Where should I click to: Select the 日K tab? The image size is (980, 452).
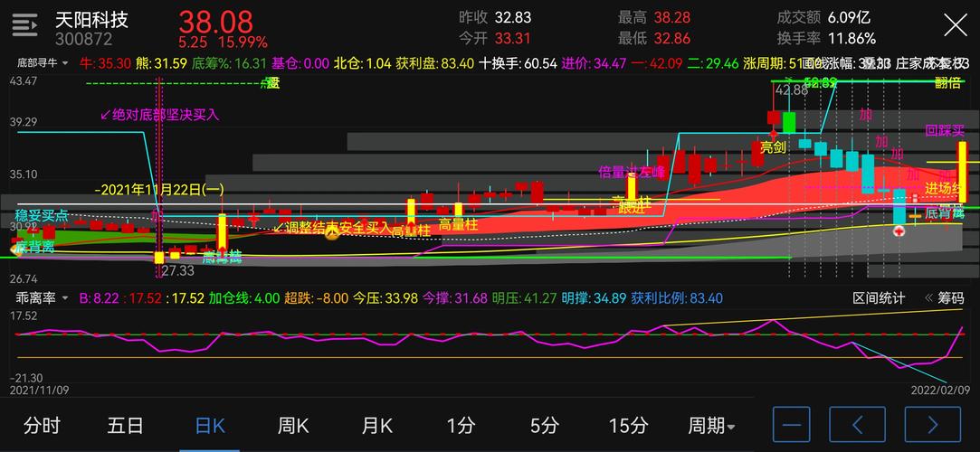(x=210, y=426)
